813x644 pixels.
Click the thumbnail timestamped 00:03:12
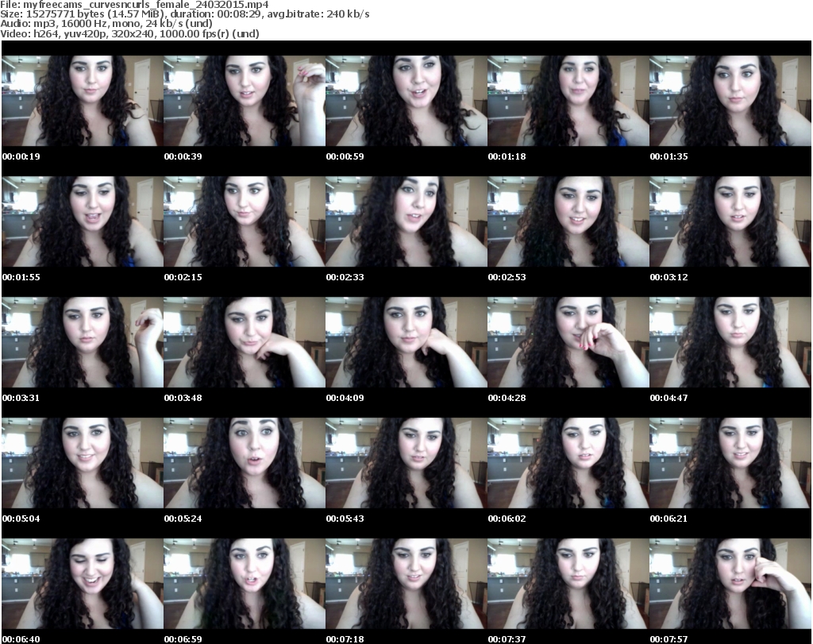coord(730,222)
